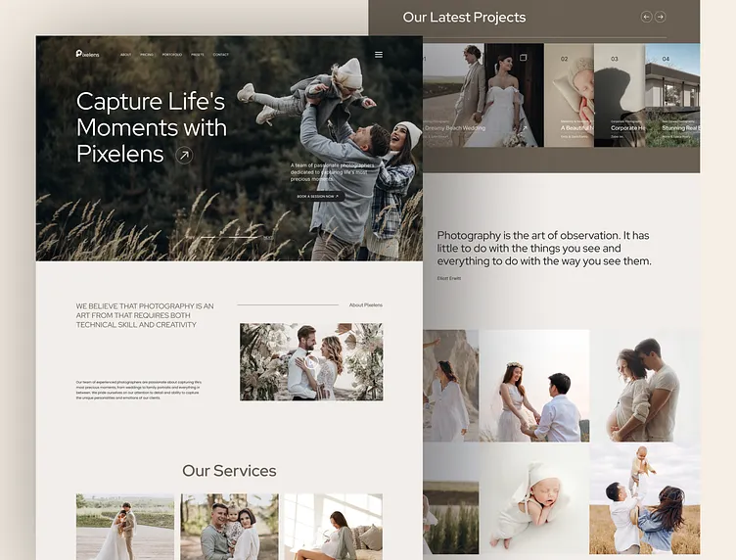Image resolution: width=736 pixels, height=560 pixels.
Task: Open the Presets nav link
Action: click(198, 55)
